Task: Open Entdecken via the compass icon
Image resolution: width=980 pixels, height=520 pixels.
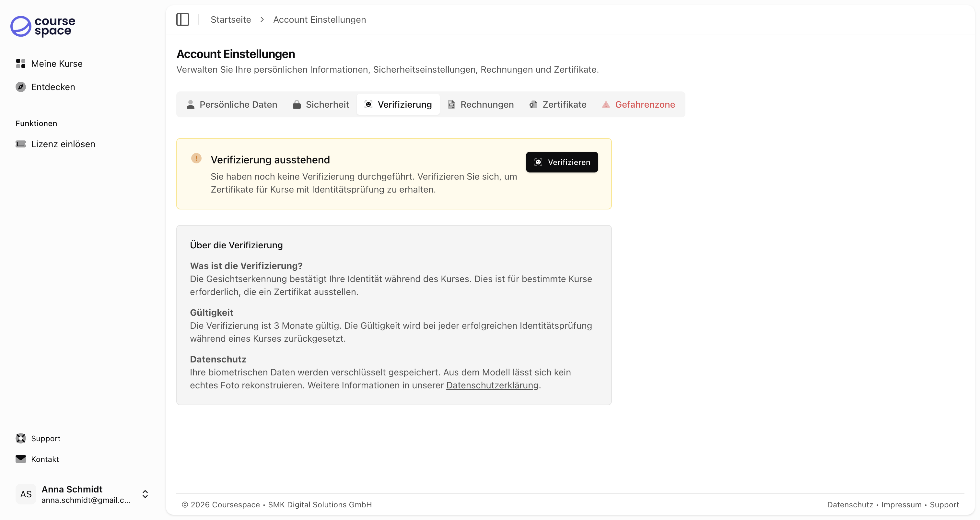Action: coord(20,87)
